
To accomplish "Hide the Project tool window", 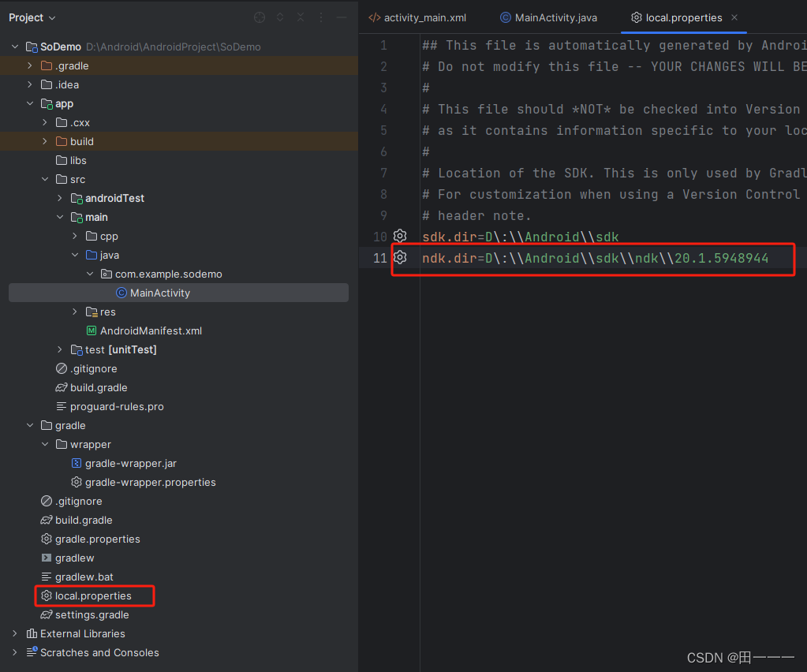I will 341,17.
